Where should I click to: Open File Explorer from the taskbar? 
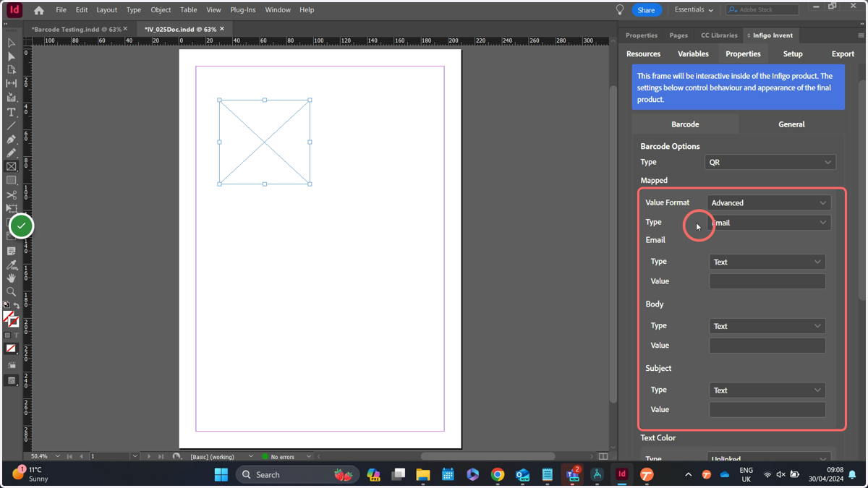tap(423, 475)
